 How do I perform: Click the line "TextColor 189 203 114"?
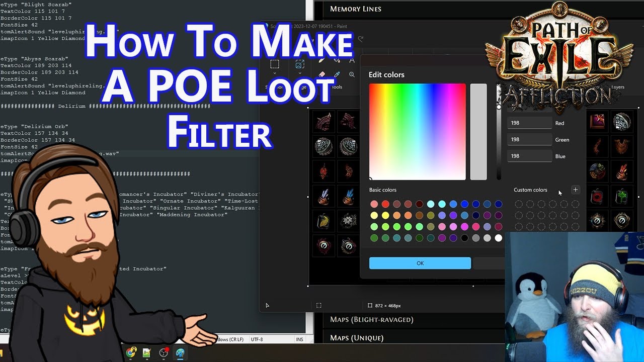pos(36,65)
